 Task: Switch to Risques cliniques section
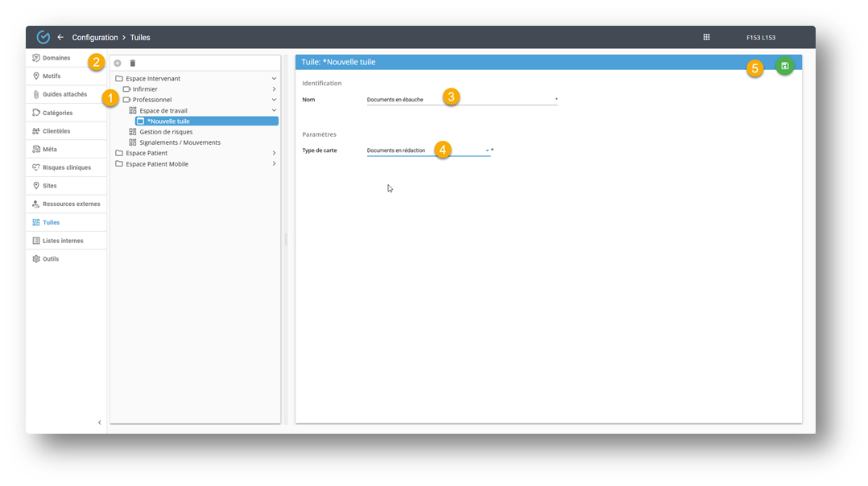[x=66, y=167]
